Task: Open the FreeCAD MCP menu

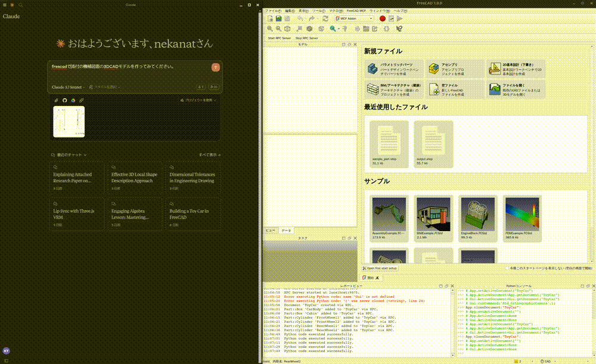Action: tap(356, 11)
